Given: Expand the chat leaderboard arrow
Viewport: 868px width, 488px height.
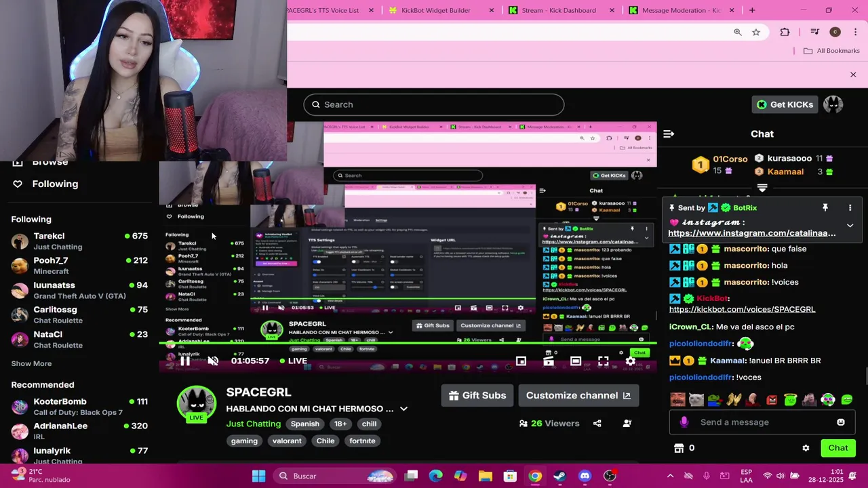Looking at the screenshot, I should 762,188.
